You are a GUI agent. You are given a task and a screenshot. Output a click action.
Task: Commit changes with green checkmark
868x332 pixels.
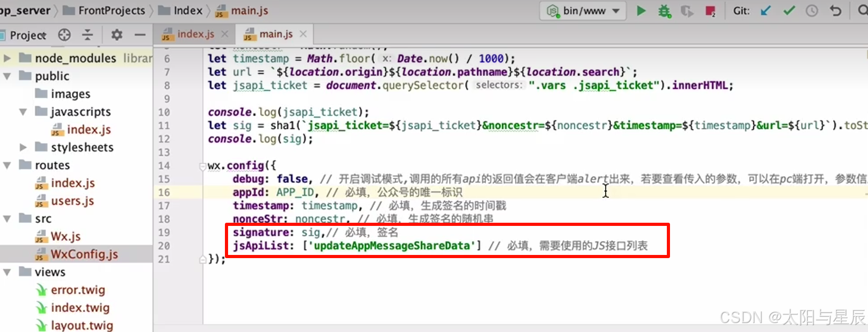click(x=789, y=11)
